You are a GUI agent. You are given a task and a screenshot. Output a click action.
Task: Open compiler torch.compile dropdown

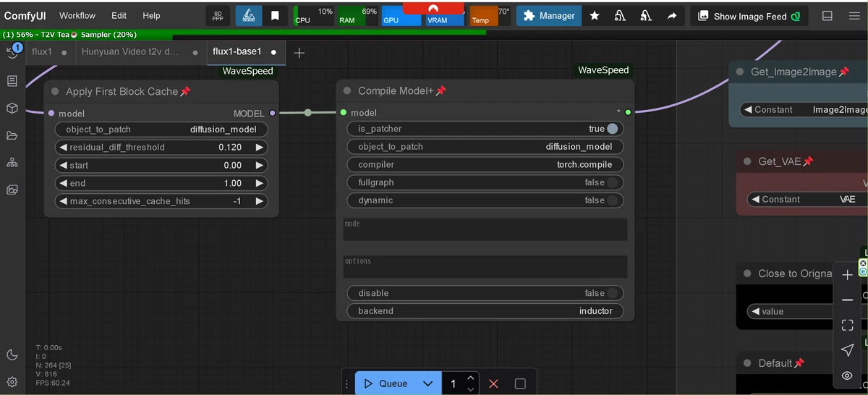tap(485, 164)
